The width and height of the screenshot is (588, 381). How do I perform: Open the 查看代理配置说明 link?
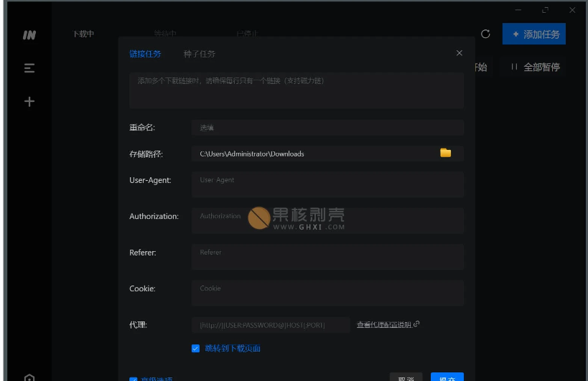(388, 324)
